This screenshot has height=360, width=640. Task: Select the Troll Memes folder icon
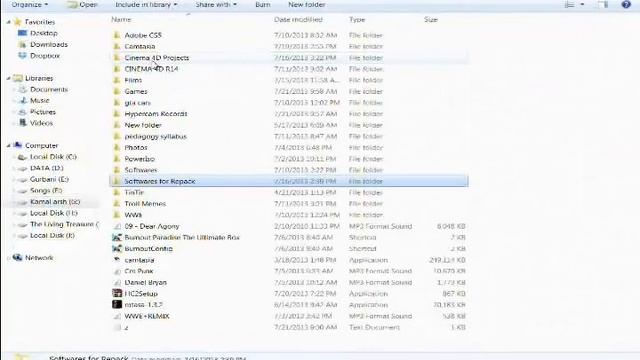tap(117, 204)
